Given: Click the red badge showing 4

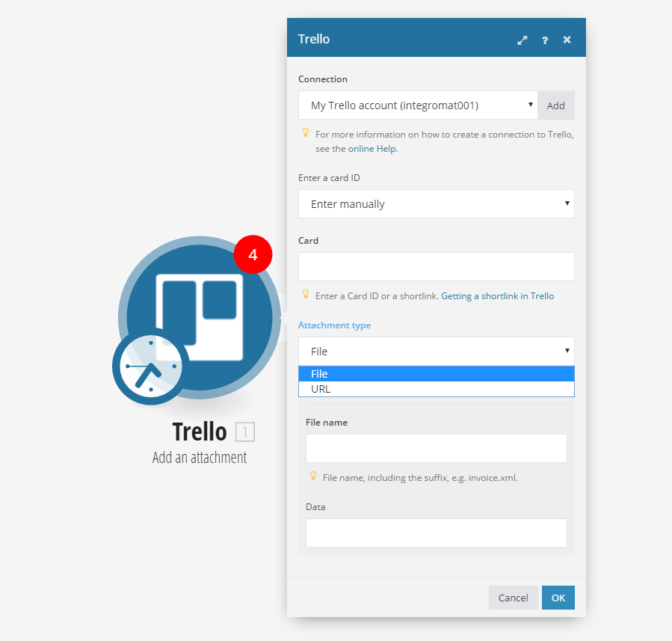Looking at the screenshot, I should tap(253, 255).
